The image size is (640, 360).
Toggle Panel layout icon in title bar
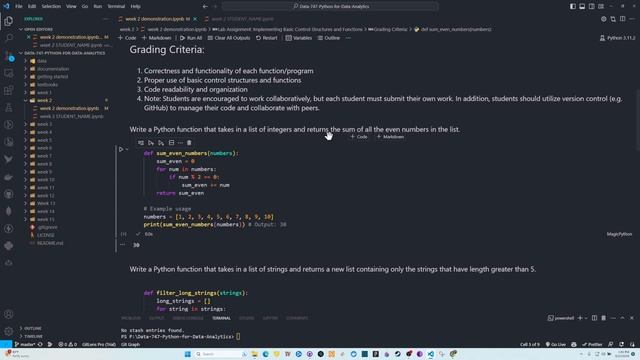(582, 7)
